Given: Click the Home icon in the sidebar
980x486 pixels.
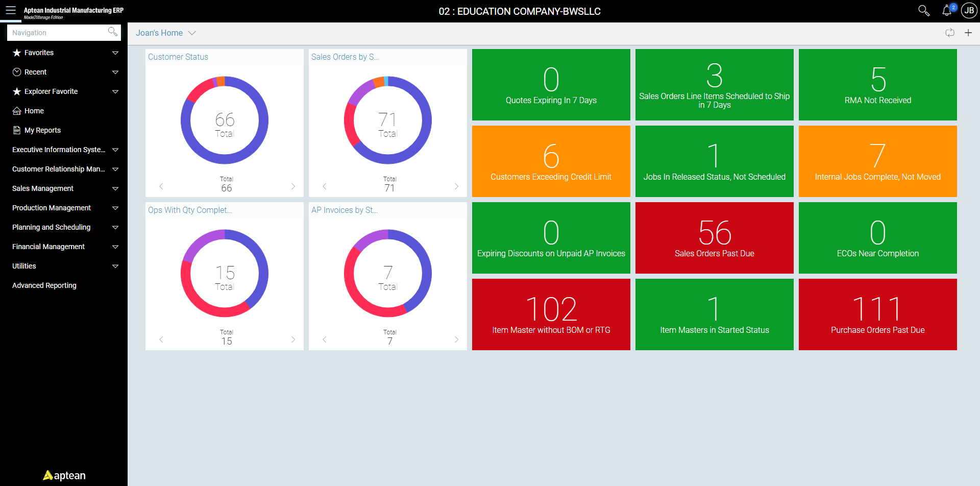Looking at the screenshot, I should [34, 111].
